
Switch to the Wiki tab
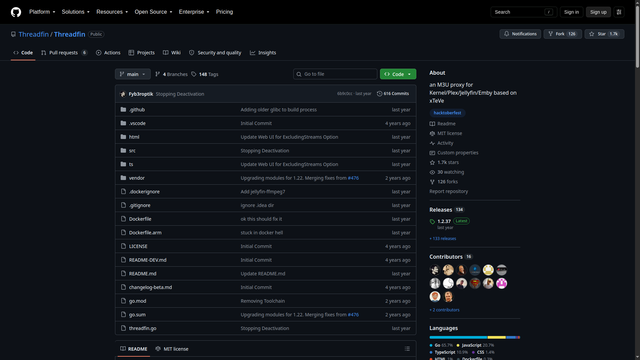click(172, 53)
